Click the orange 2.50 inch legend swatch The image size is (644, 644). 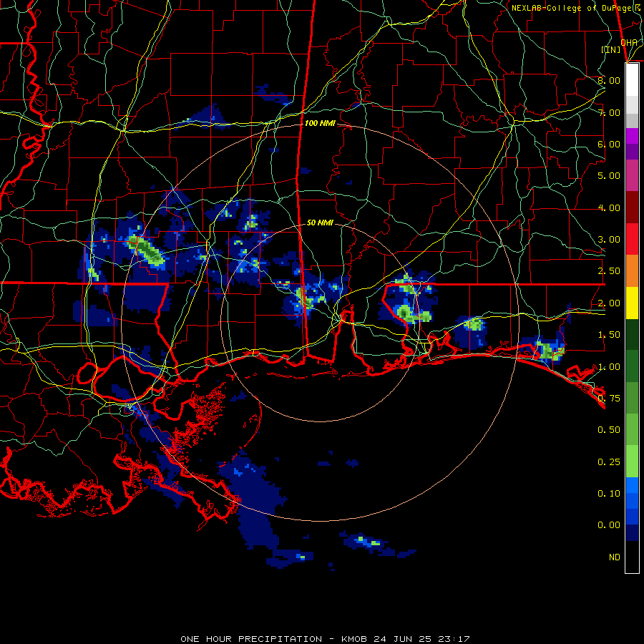click(632, 270)
